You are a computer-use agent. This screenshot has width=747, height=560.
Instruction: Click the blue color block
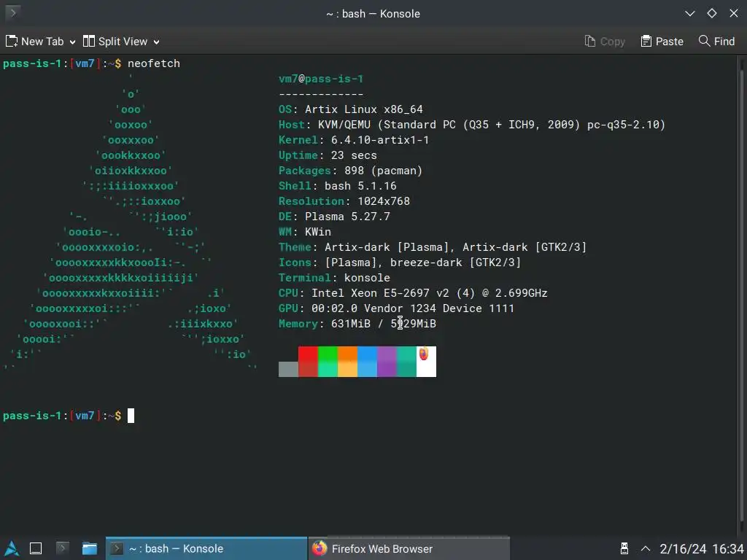(x=368, y=362)
